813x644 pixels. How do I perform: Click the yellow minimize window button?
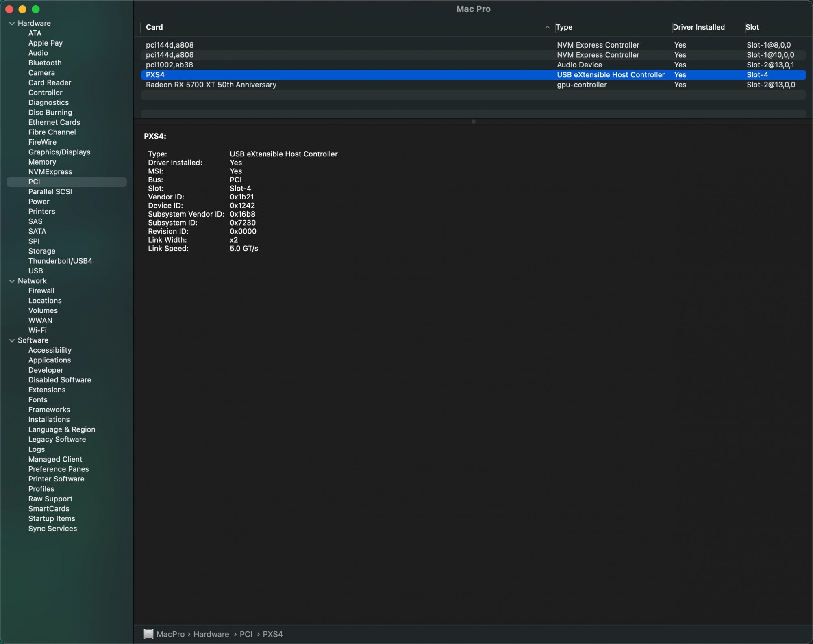(23, 9)
